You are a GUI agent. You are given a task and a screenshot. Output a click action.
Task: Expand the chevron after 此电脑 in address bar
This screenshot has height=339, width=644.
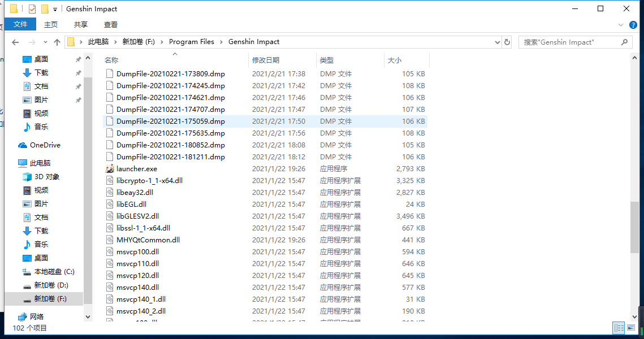click(x=115, y=42)
